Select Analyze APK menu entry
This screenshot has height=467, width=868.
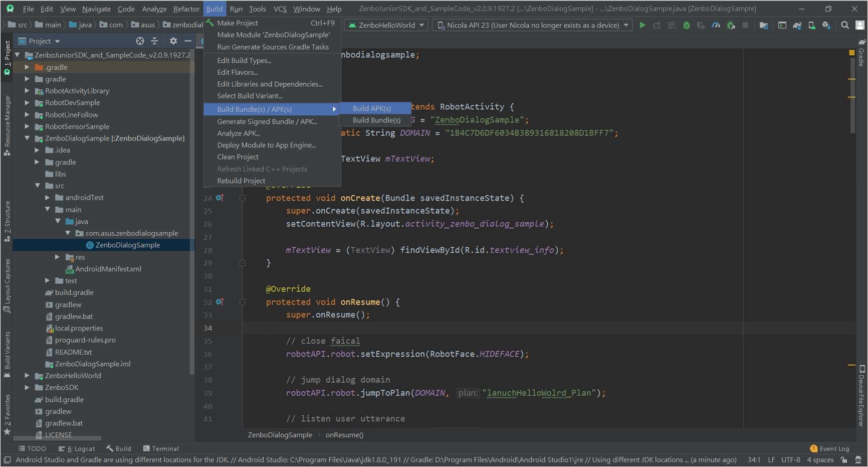point(272,133)
